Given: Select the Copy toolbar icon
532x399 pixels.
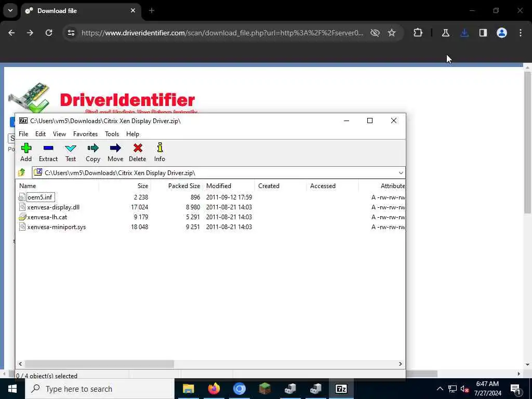Looking at the screenshot, I should tap(92, 148).
